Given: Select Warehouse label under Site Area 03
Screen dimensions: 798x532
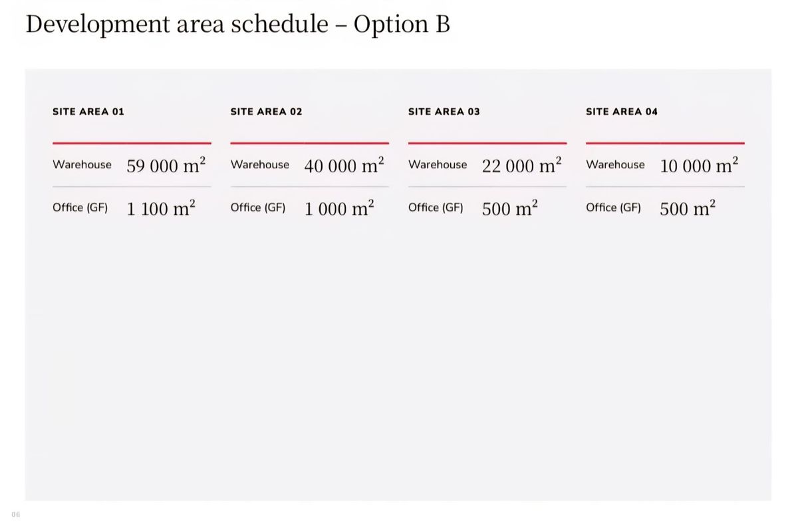Looking at the screenshot, I should pos(438,164).
